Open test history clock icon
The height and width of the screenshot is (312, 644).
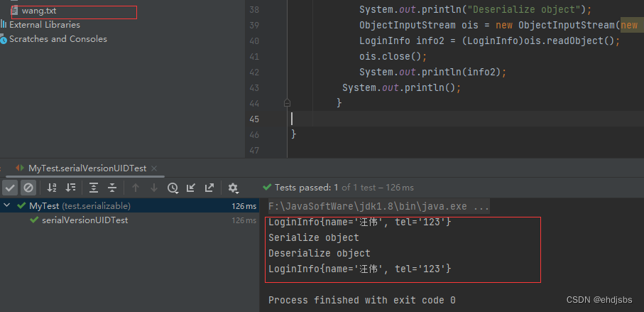(173, 188)
